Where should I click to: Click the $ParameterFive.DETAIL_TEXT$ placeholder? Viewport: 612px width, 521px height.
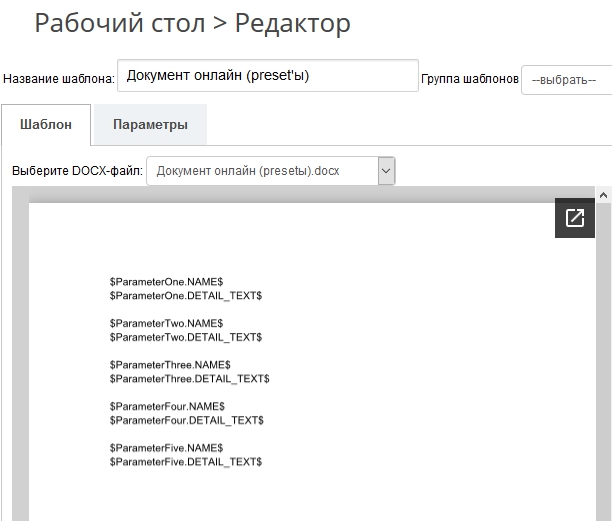[x=185, y=462]
